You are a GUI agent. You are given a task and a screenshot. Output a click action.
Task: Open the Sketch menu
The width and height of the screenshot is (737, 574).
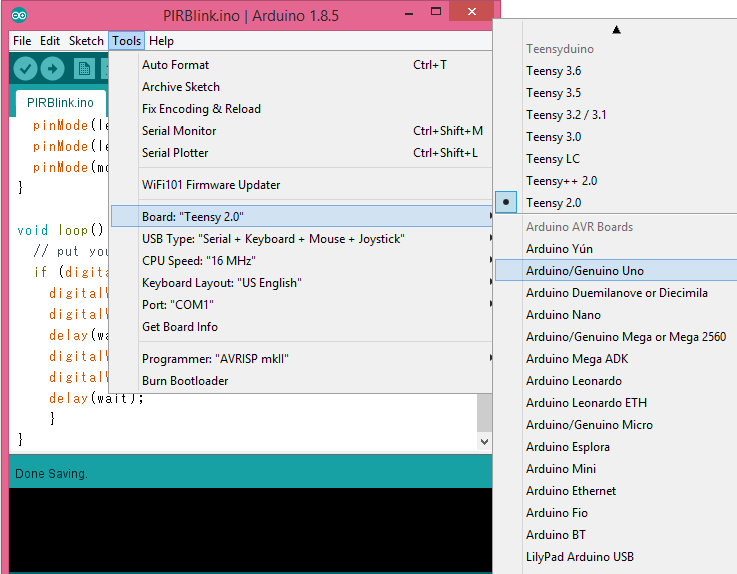[x=86, y=41]
